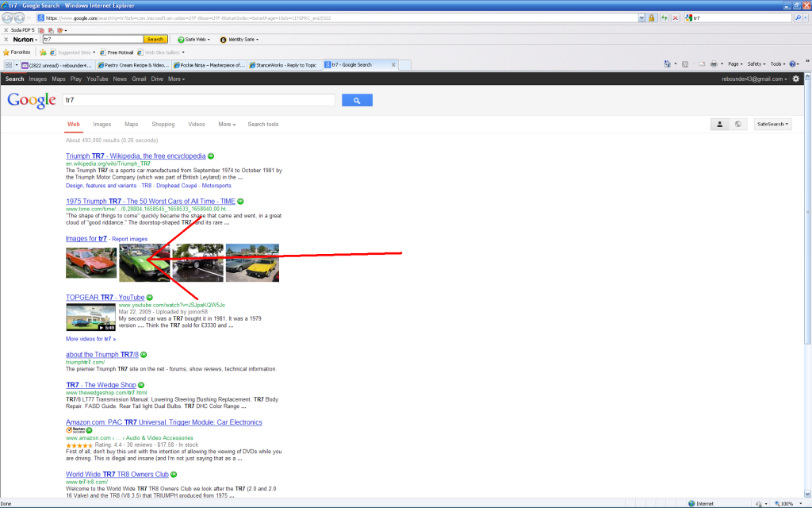Switch to Pastry Cream Recipe tab
The width and height of the screenshot is (812, 508).
click(133, 65)
